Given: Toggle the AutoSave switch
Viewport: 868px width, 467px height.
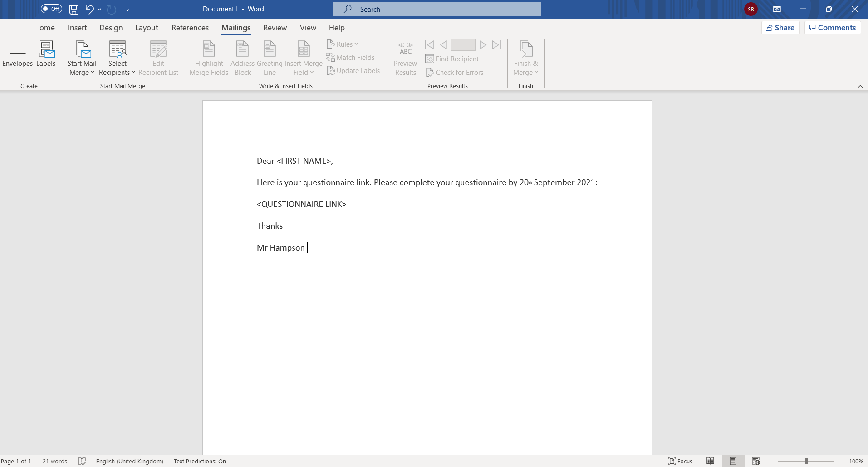Looking at the screenshot, I should pyautogui.click(x=51, y=9).
